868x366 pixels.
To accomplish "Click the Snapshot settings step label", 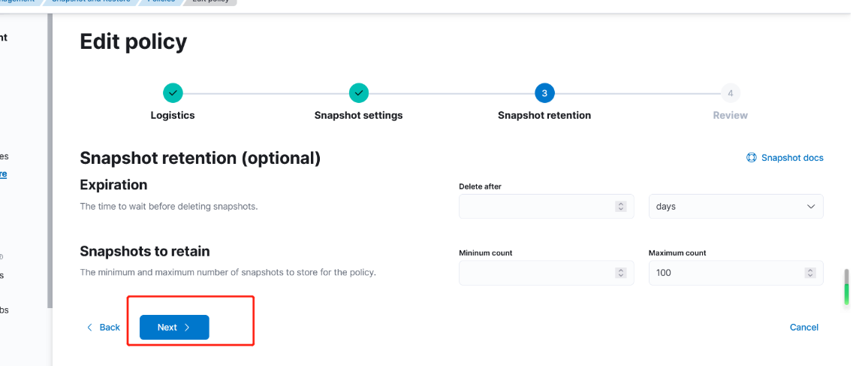I will (359, 115).
